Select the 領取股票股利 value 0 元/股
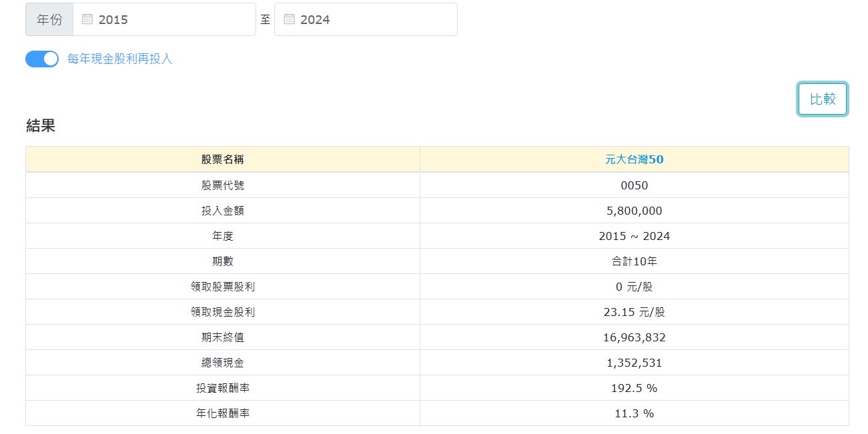 tap(634, 287)
